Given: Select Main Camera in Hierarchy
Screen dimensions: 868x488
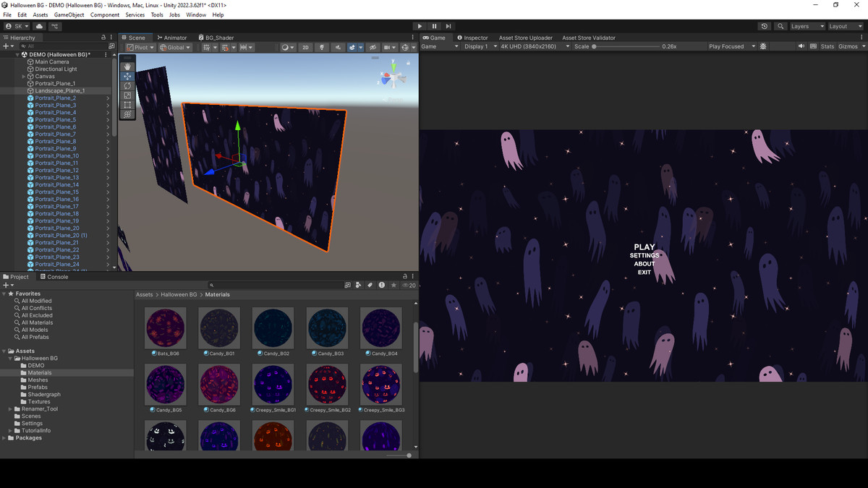Looking at the screenshot, I should tap(51, 62).
